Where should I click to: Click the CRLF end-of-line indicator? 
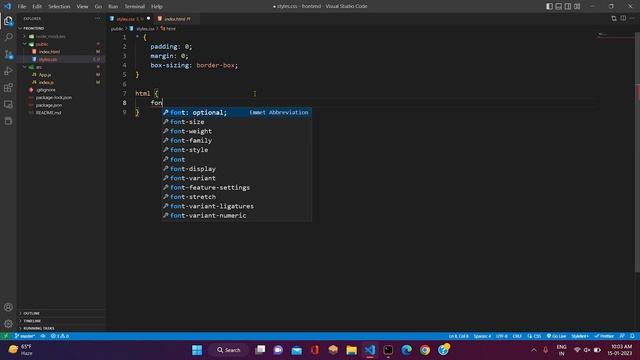tap(517, 336)
